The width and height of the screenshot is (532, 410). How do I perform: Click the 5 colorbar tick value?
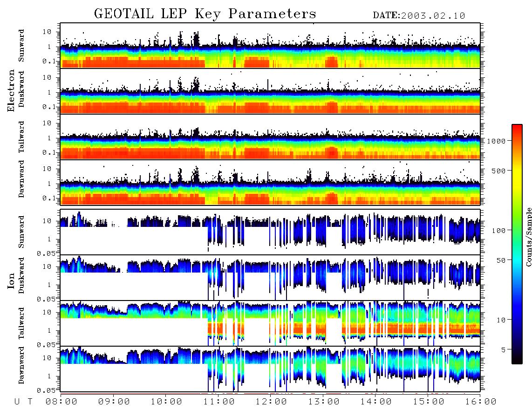[x=504, y=349]
